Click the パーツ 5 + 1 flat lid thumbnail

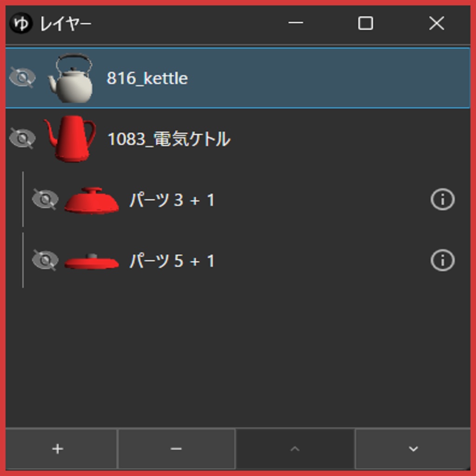coord(92,262)
